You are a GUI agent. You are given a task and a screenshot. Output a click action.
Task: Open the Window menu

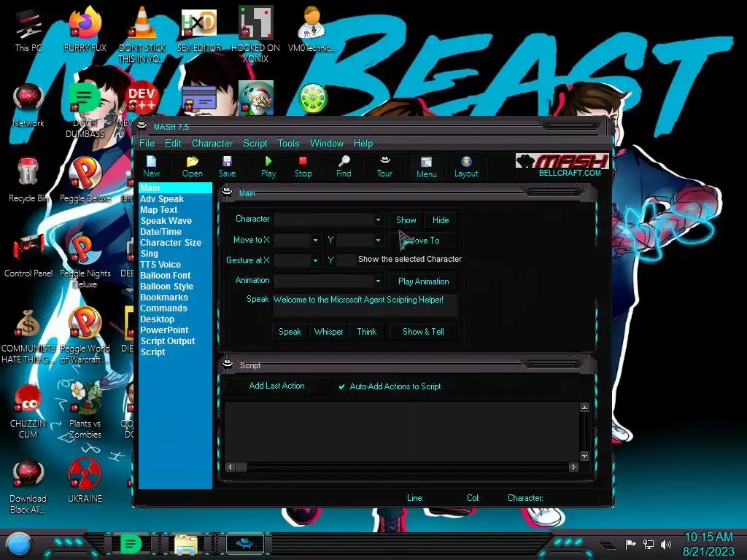[326, 144]
